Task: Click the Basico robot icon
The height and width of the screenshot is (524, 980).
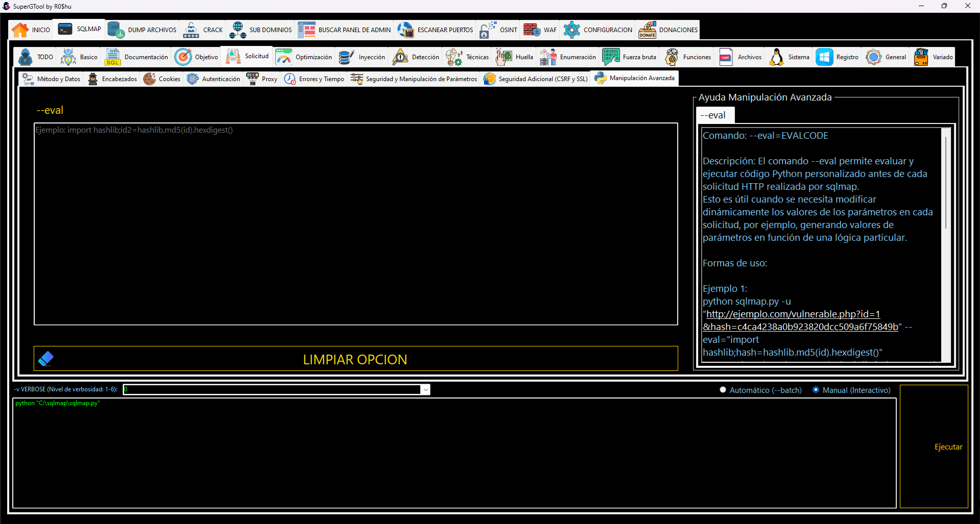Action: pyautogui.click(x=68, y=57)
